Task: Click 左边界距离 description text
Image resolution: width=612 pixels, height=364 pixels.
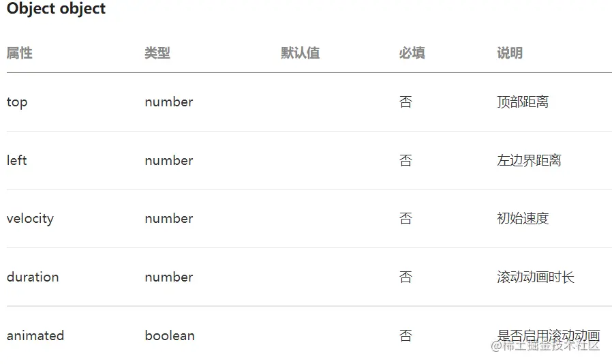Action: (530, 160)
